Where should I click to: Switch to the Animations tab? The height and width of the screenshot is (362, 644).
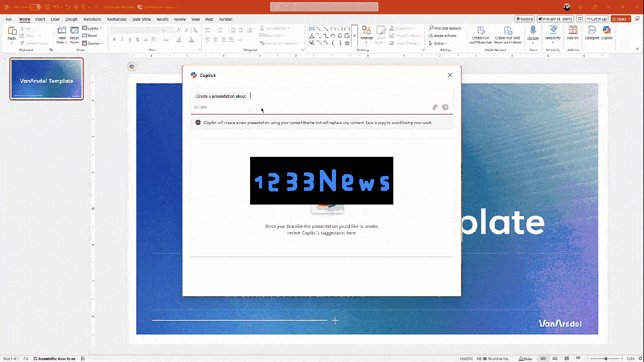tap(116, 19)
